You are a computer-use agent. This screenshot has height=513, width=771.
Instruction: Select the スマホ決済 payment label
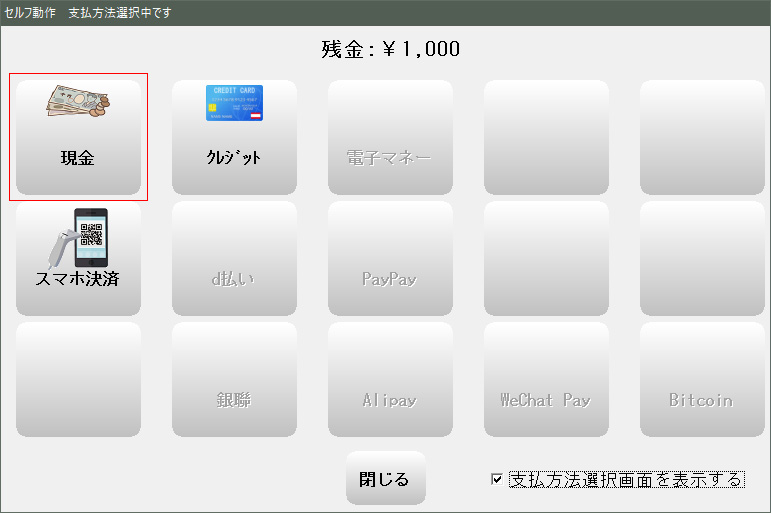point(78,278)
